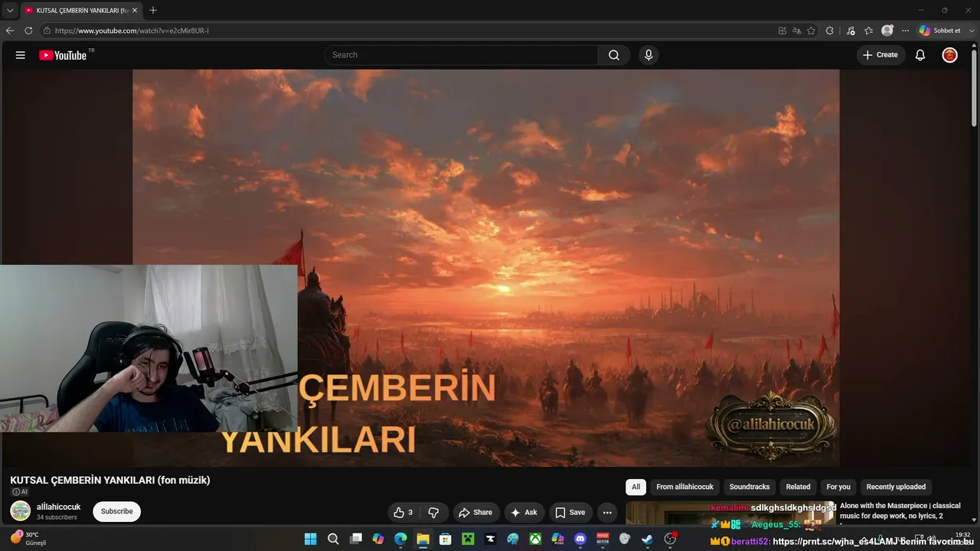The width and height of the screenshot is (980, 551).
Task: Open YouTube notifications bell
Action: 920,55
